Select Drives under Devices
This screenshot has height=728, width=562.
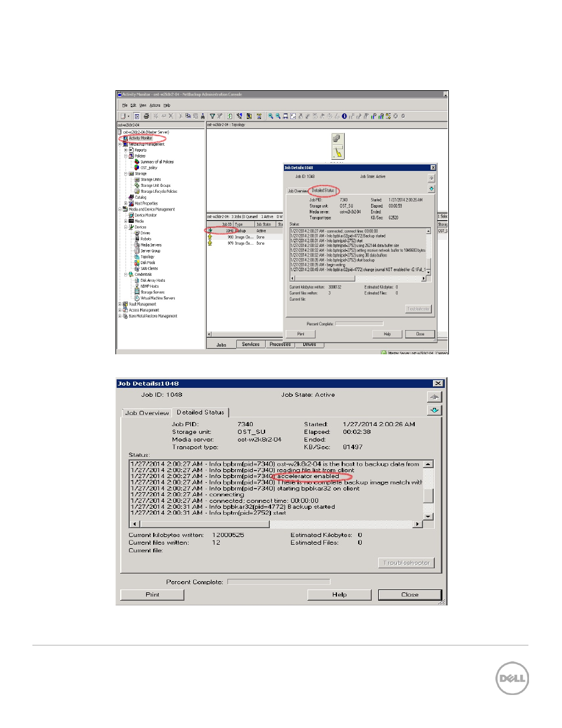click(x=145, y=233)
